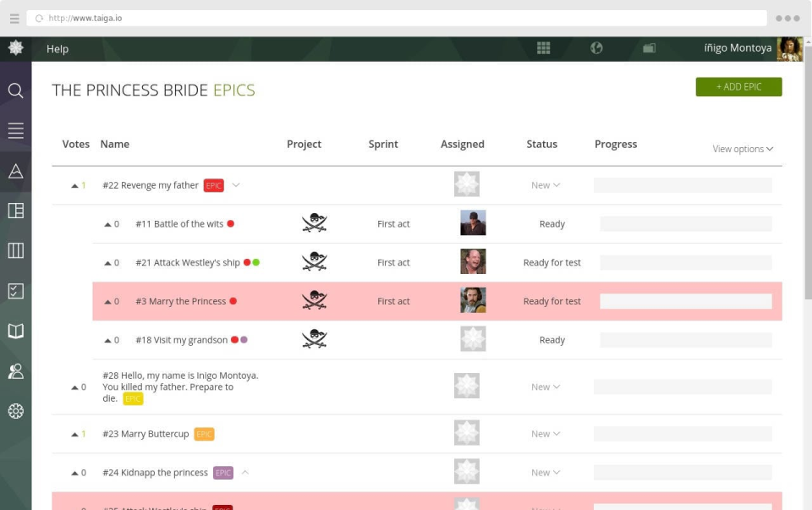Expand the #24 Kidnapp the princess chevron

pos(245,472)
